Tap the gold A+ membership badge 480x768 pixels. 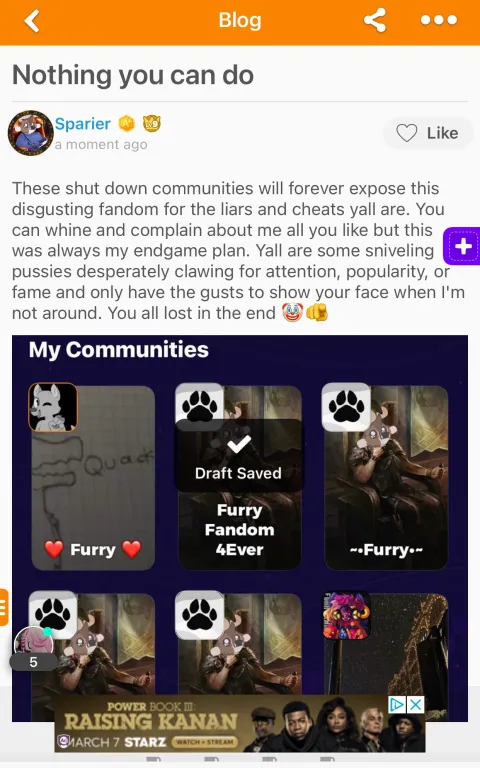127,123
